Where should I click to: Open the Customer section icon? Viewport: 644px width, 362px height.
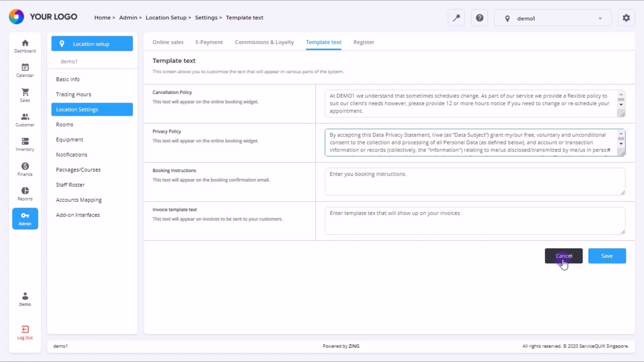(x=25, y=120)
